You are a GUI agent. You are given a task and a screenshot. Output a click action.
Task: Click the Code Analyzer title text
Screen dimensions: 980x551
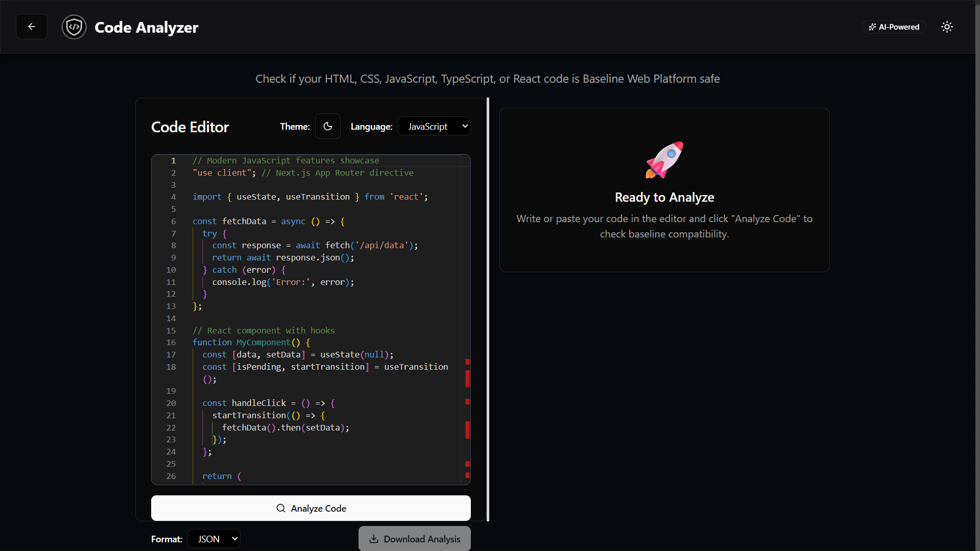coord(147,27)
